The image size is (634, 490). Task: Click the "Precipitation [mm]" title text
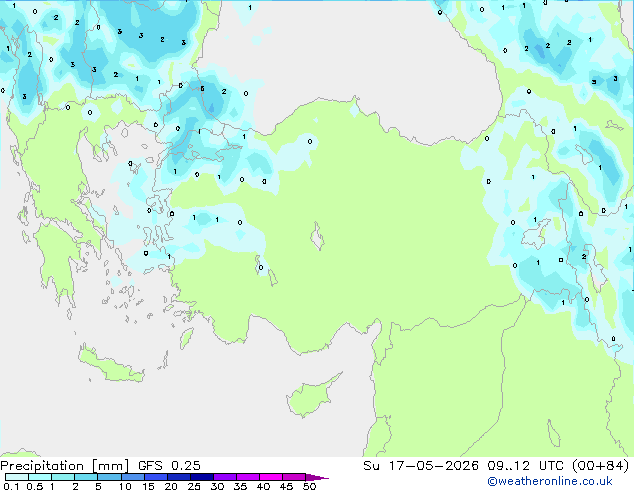(65, 466)
